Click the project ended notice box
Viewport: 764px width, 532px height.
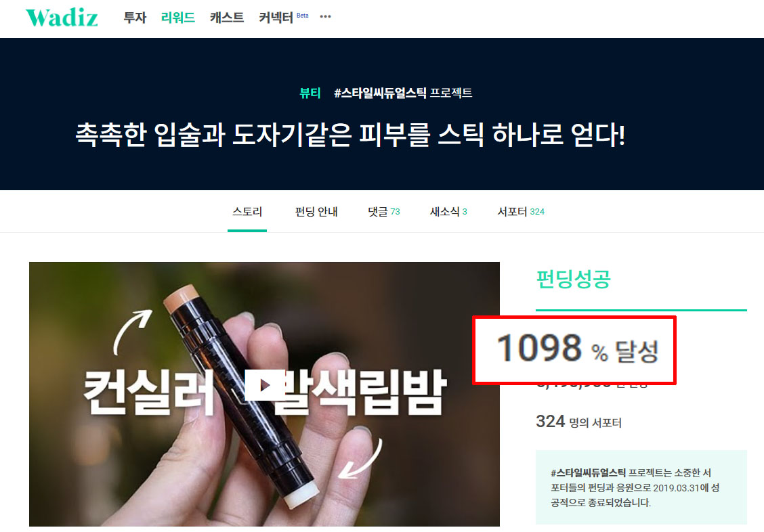point(641,487)
